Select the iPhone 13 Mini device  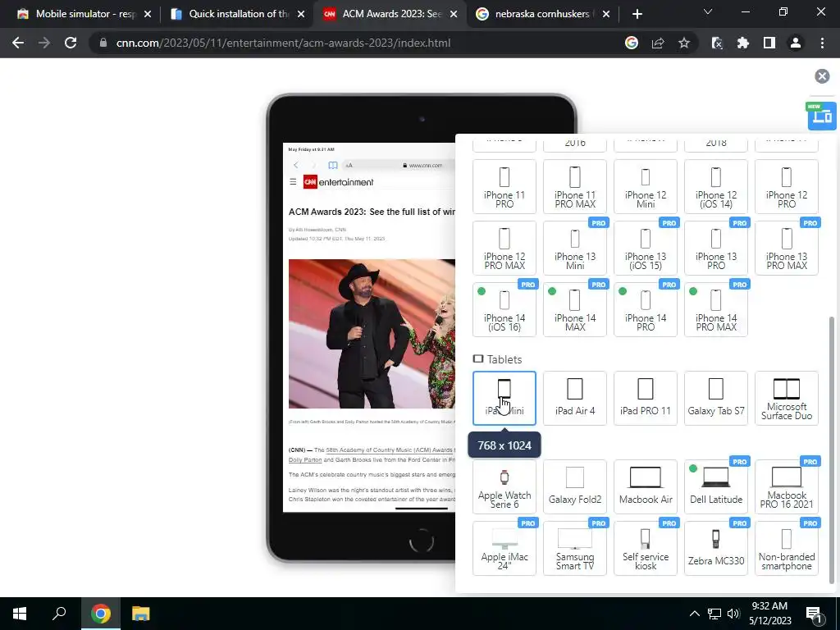coord(575,248)
